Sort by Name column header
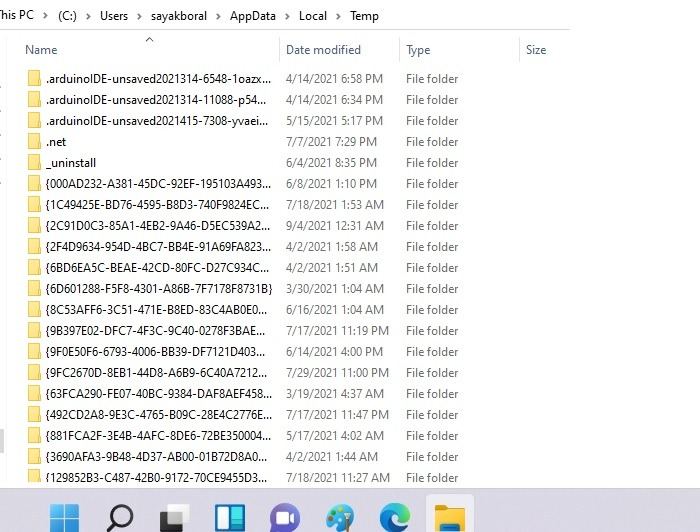Screen dimensions: 700x532 [41, 50]
